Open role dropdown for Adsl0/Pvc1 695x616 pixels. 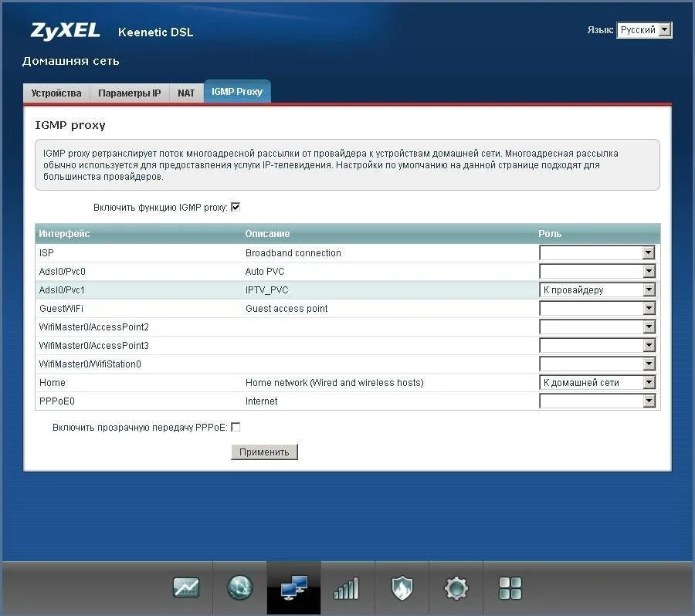[x=597, y=289]
